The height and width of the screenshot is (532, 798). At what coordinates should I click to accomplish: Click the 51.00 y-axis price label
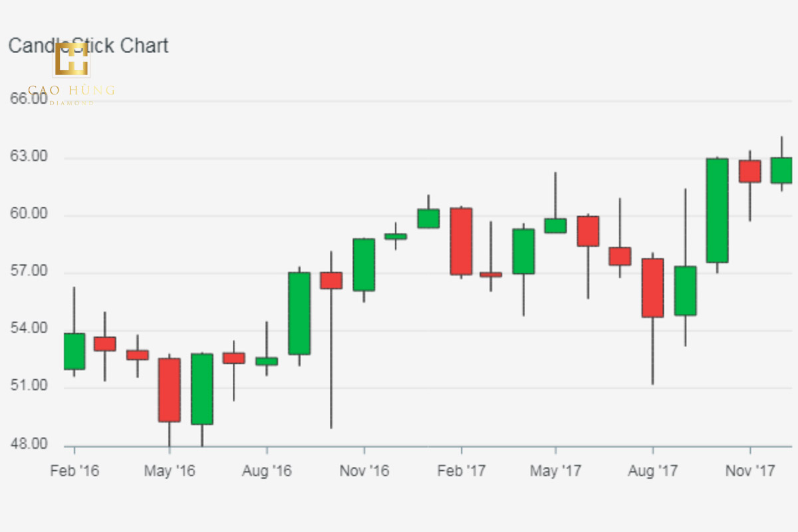click(x=29, y=386)
